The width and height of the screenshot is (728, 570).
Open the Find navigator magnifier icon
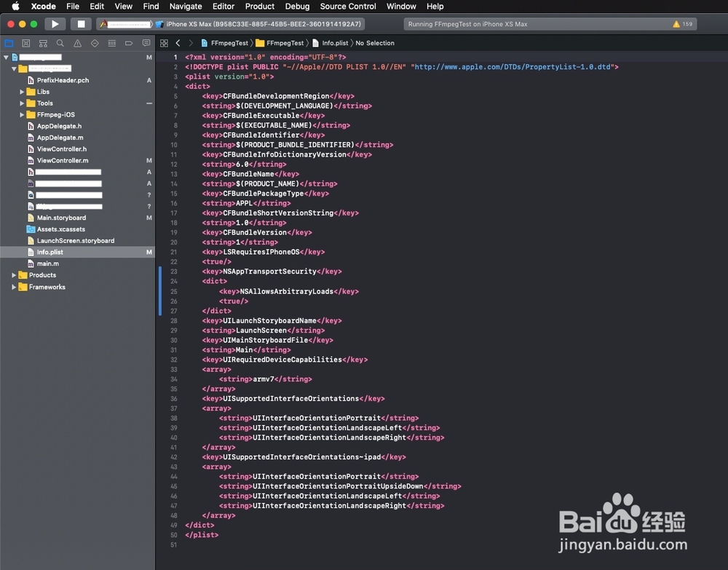(x=60, y=43)
